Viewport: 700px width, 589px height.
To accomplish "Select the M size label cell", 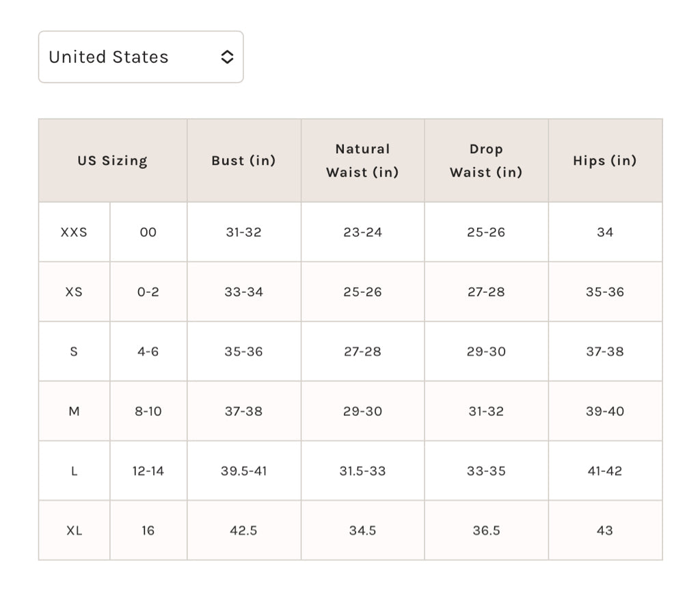I will (74, 411).
